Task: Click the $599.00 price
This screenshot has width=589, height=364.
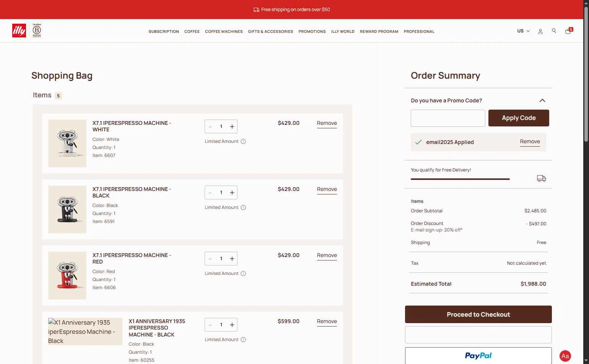Action: tap(289, 322)
